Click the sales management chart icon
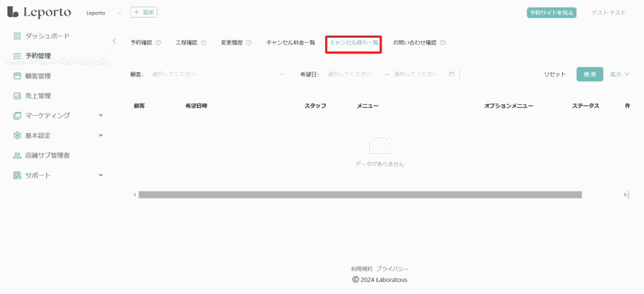 click(x=18, y=96)
